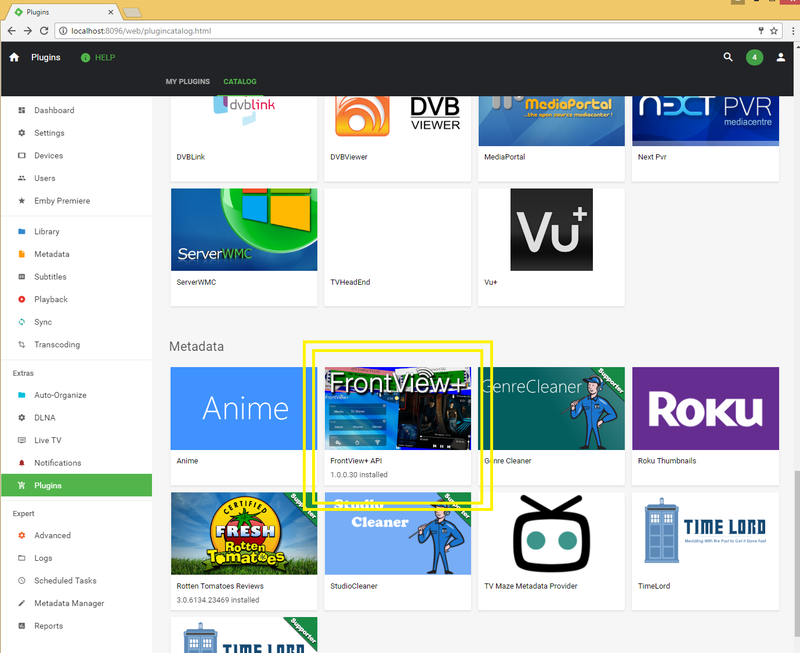Image resolution: width=800 pixels, height=653 pixels.
Task: Open the green HELP info icon
Action: [x=85, y=58]
